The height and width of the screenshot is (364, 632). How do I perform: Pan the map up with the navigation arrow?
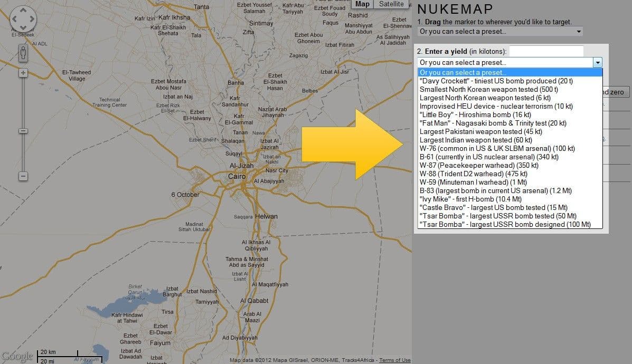tap(23, 10)
